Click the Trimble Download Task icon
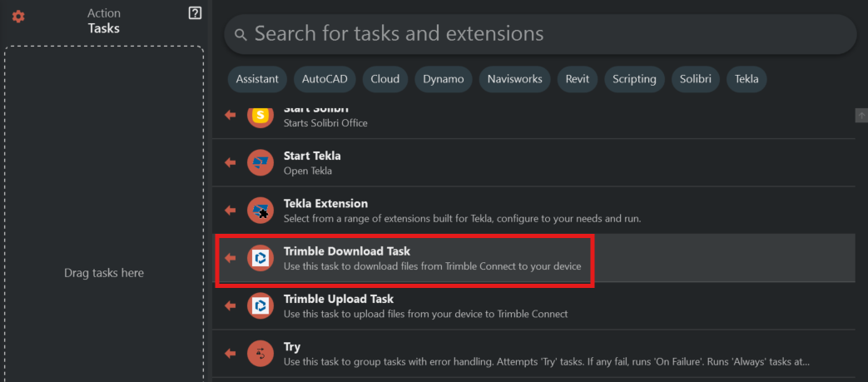Image resolution: width=868 pixels, height=382 pixels. click(x=260, y=258)
